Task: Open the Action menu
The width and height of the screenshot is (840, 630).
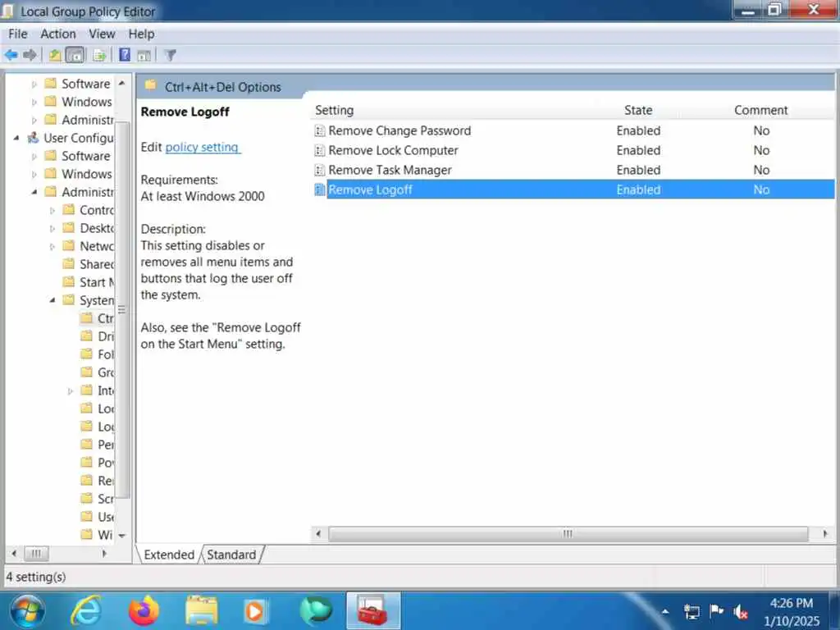Action: (x=58, y=34)
